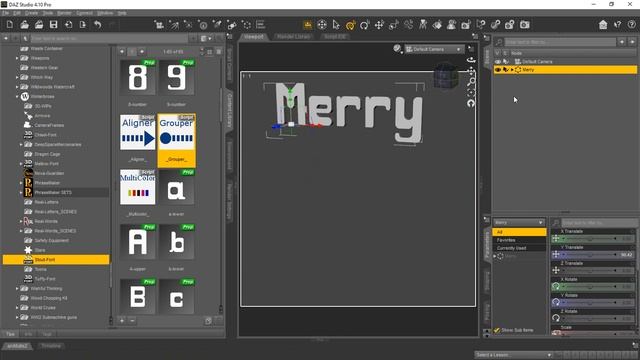Select the Node Selection arrow tool
The height and width of the screenshot is (360, 640).
click(336, 25)
